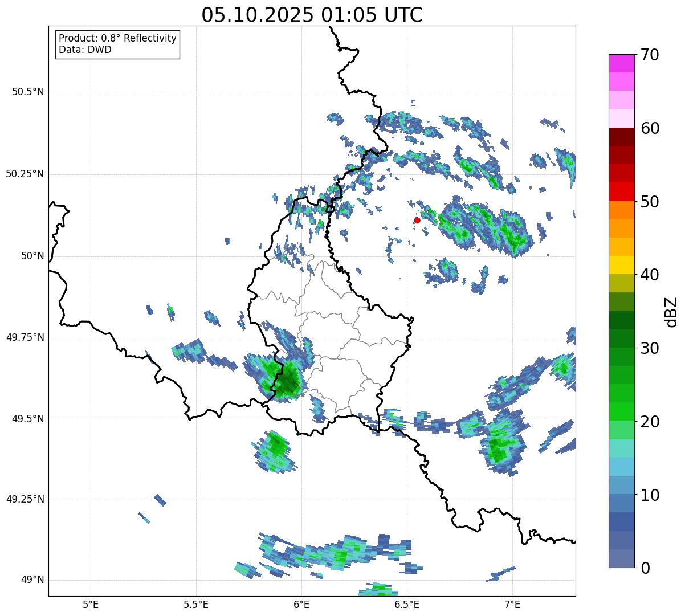Screen dimensions: 685x616
Task: Click the colorbar tick label '10'
Action: (x=650, y=495)
